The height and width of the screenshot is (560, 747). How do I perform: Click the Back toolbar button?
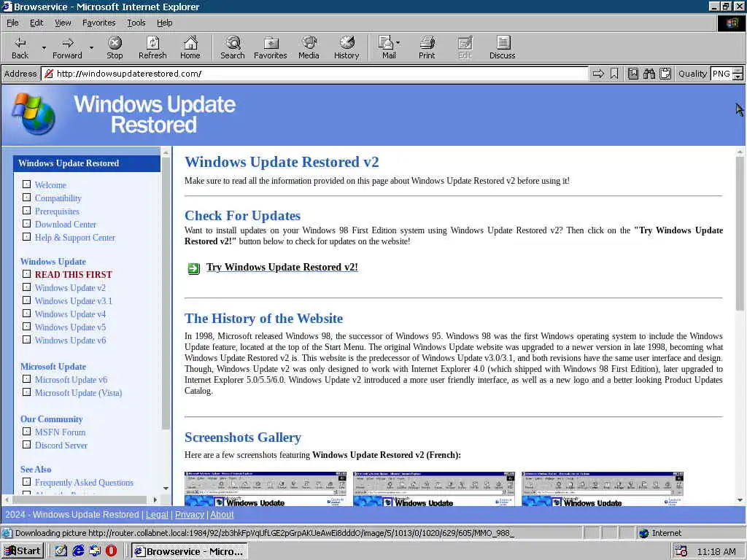pos(20,47)
